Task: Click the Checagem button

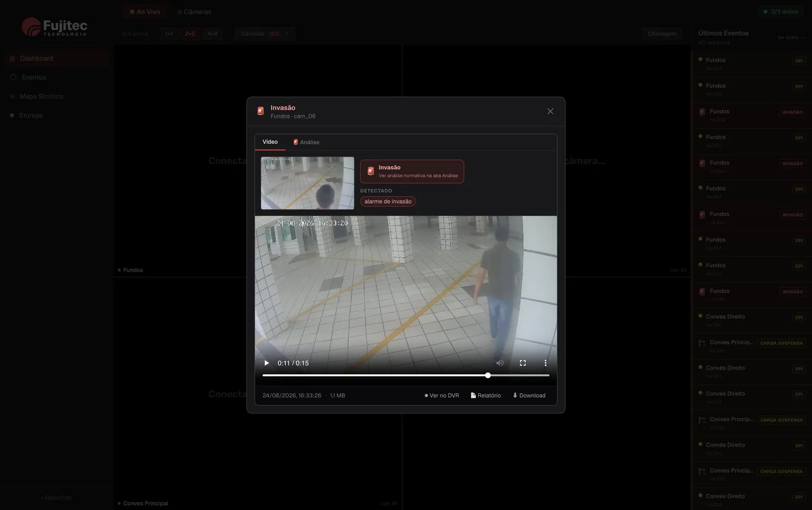Action: click(x=662, y=34)
